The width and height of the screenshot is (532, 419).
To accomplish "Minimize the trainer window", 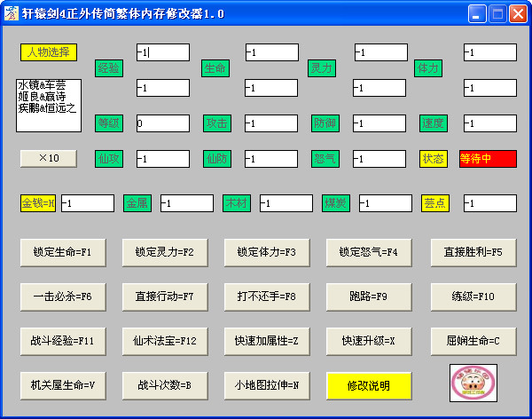I will (x=477, y=14).
